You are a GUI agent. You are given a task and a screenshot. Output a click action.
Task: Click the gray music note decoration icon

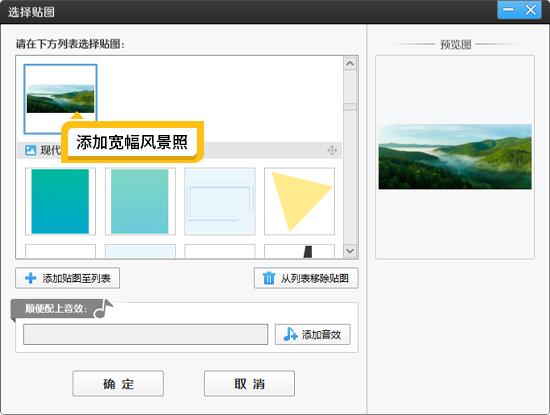[103, 309]
